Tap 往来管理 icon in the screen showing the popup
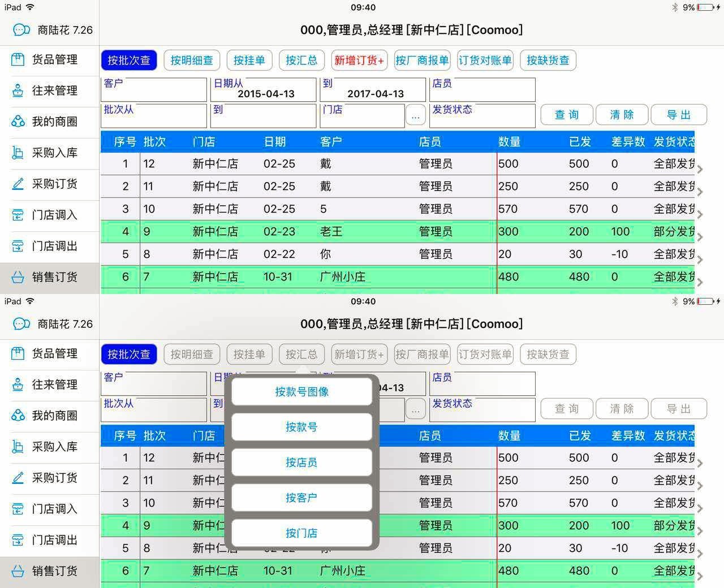The height and width of the screenshot is (588, 724). [18, 384]
